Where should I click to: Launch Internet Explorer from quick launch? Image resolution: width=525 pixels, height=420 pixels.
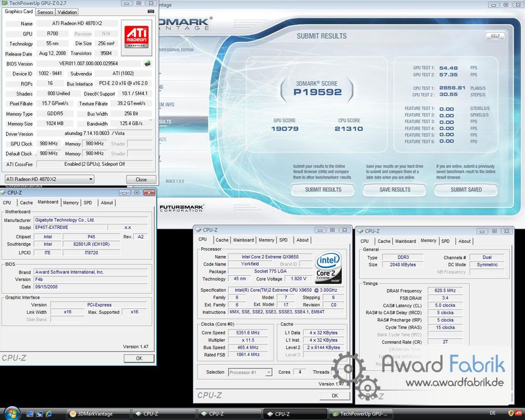(49, 414)
